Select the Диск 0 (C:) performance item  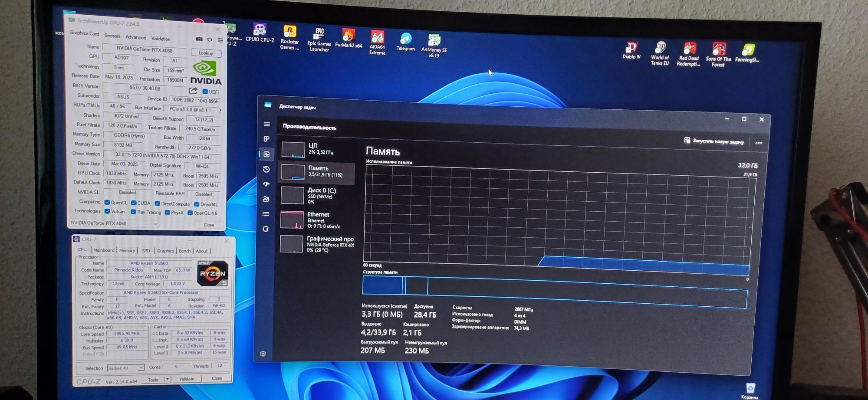(x=316, y=196)
